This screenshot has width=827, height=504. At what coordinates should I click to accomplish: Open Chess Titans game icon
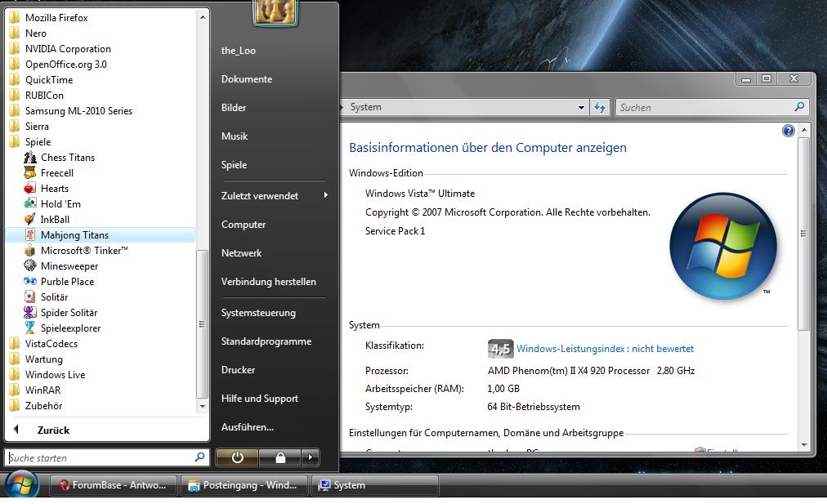coord(30,157)
